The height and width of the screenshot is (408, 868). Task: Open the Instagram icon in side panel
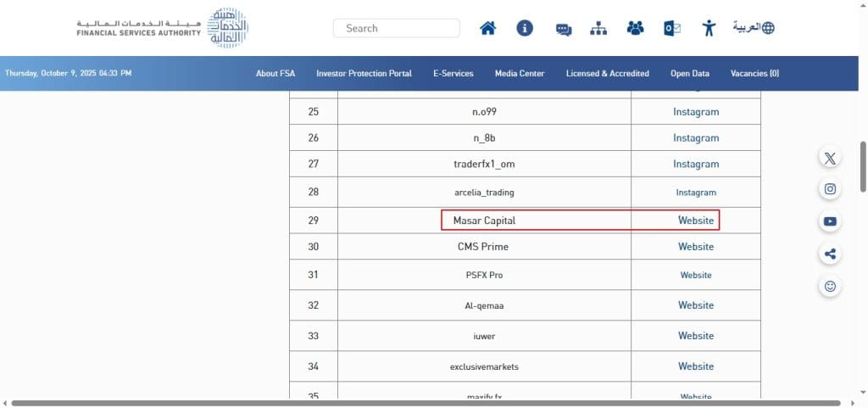click(830, 189)
